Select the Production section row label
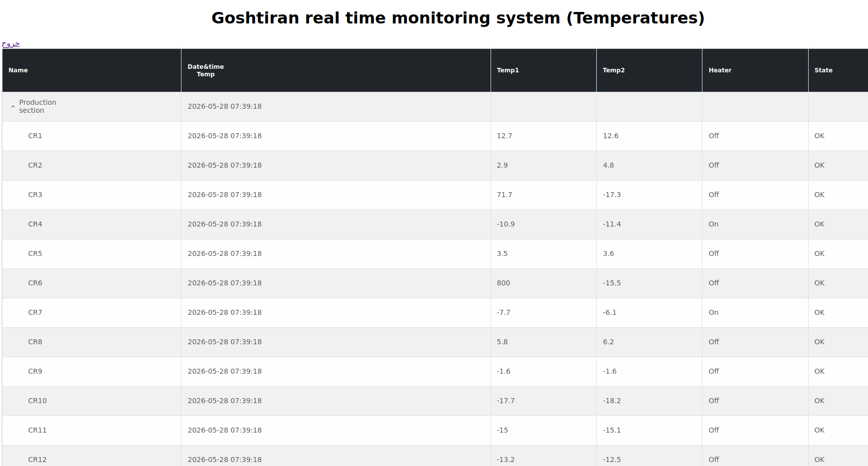Image resolution: width=868 pixels, height=466 pixels. tap(37, 106)
